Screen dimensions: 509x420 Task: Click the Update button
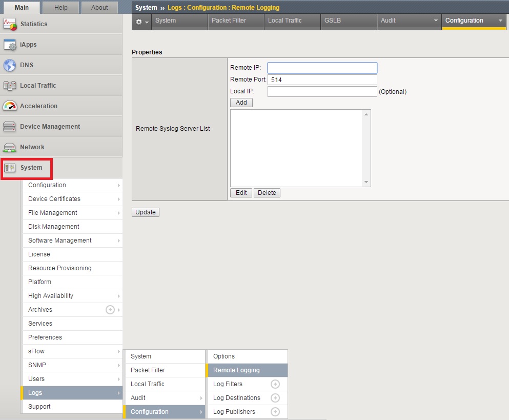[146, 212]
